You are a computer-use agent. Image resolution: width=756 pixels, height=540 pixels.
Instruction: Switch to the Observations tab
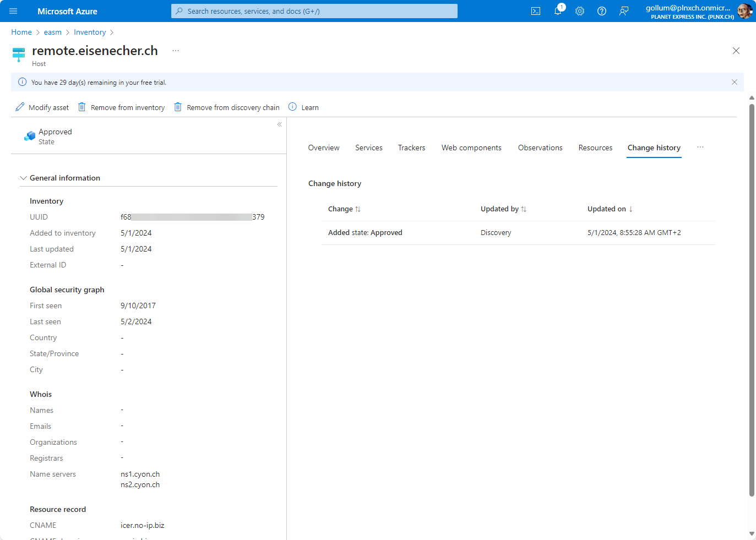pyautogui.click(x=540, y=148)
